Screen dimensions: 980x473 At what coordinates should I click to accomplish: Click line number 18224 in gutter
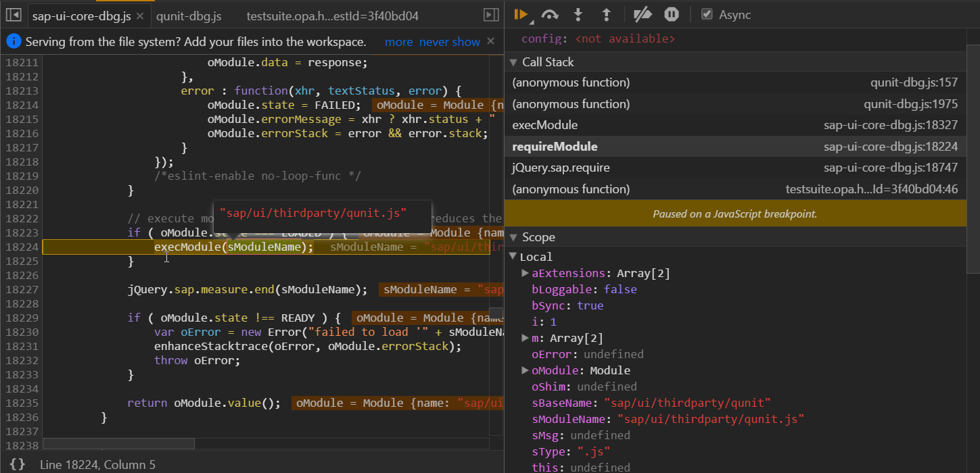coord(21,247)
